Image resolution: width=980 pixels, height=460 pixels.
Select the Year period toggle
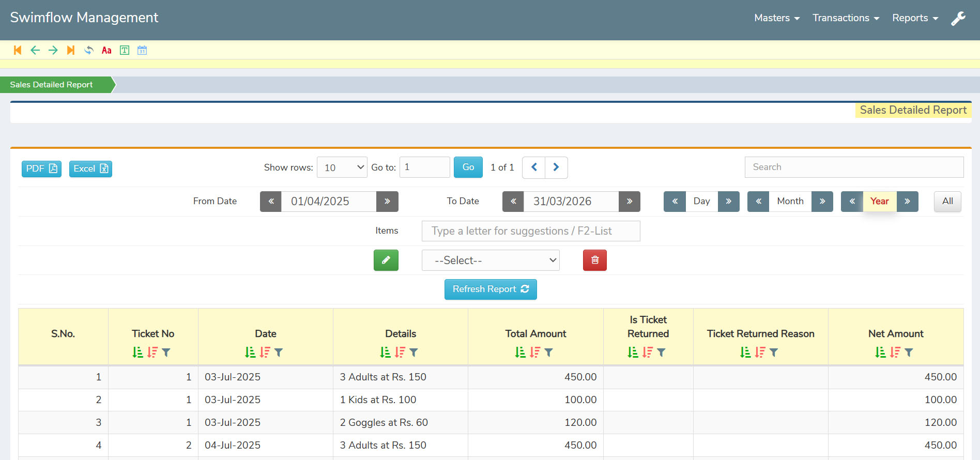coord(879,202)
